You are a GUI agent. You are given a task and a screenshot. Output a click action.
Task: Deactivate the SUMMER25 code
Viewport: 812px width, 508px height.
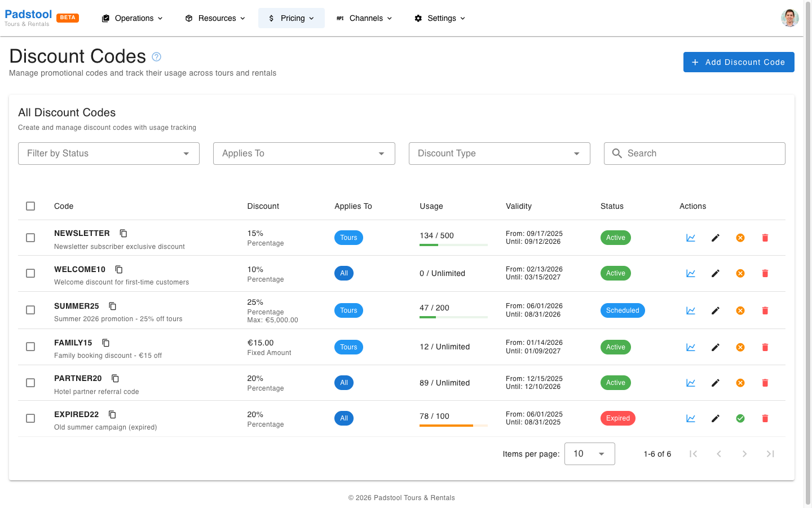coord(740,310)
